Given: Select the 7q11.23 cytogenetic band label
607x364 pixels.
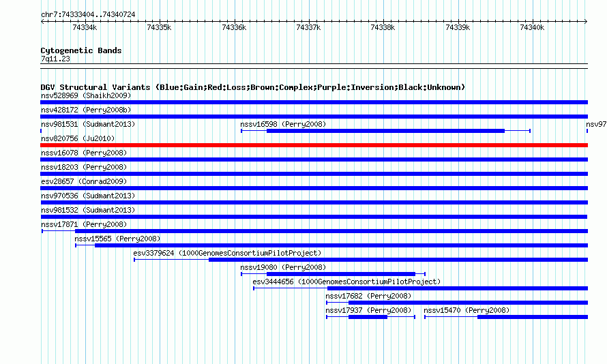Looking at the screenshot, I should click(55, 59).
